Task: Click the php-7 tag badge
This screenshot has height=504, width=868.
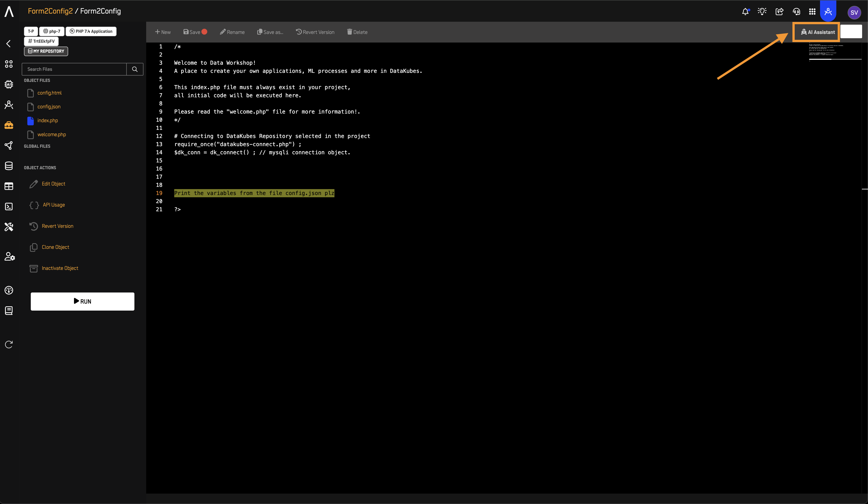Action: click(52, 31)
